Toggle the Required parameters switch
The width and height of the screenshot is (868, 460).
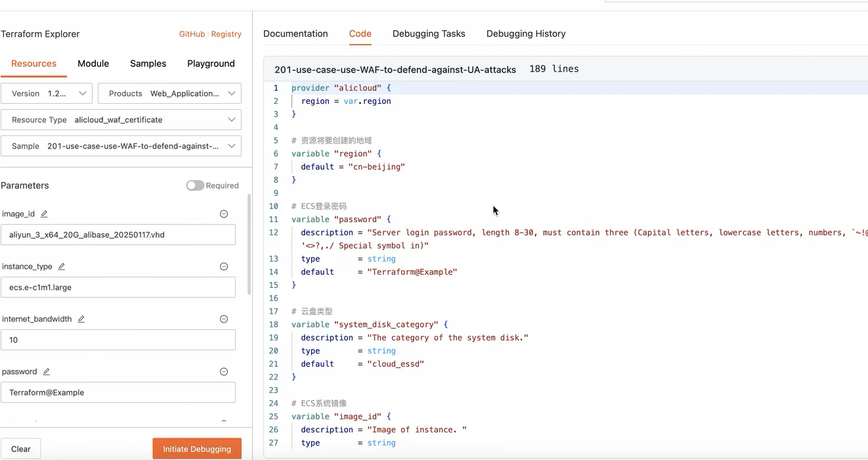195,185
